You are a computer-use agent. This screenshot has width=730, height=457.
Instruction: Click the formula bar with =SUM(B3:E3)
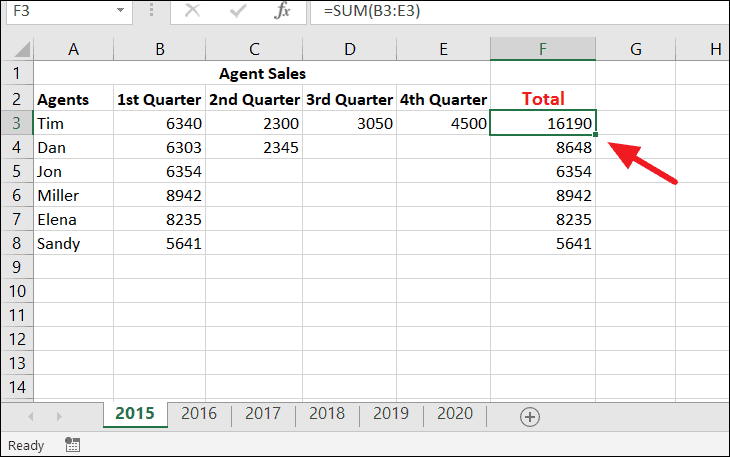[519, 10]
